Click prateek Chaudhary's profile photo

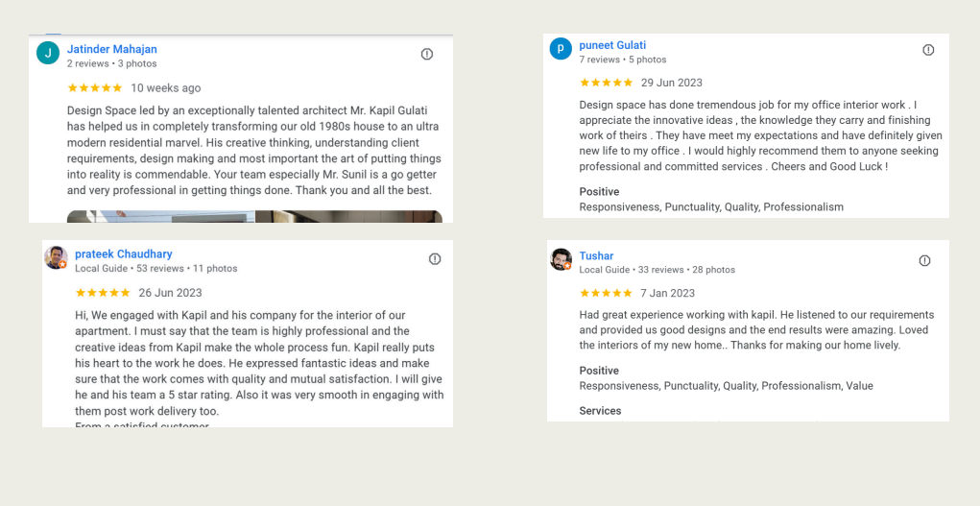pyautogui.click(x=56, y=257)
